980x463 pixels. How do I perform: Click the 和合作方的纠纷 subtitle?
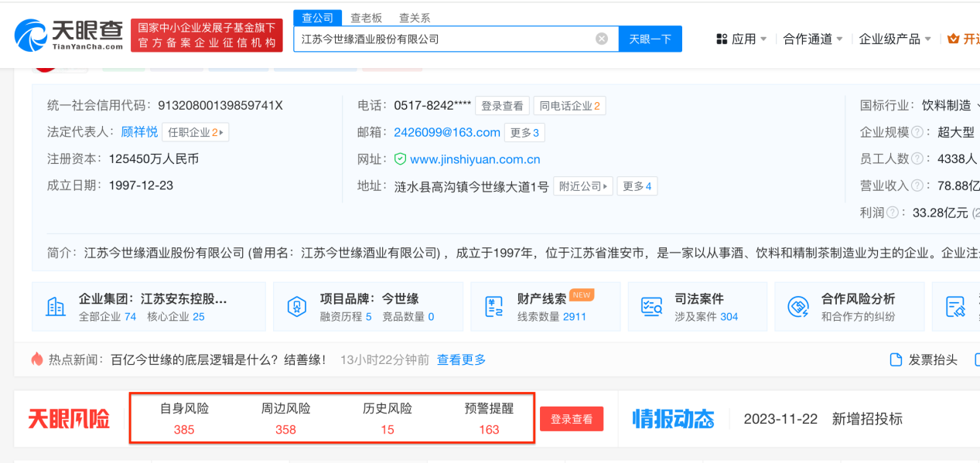[858, 316]
